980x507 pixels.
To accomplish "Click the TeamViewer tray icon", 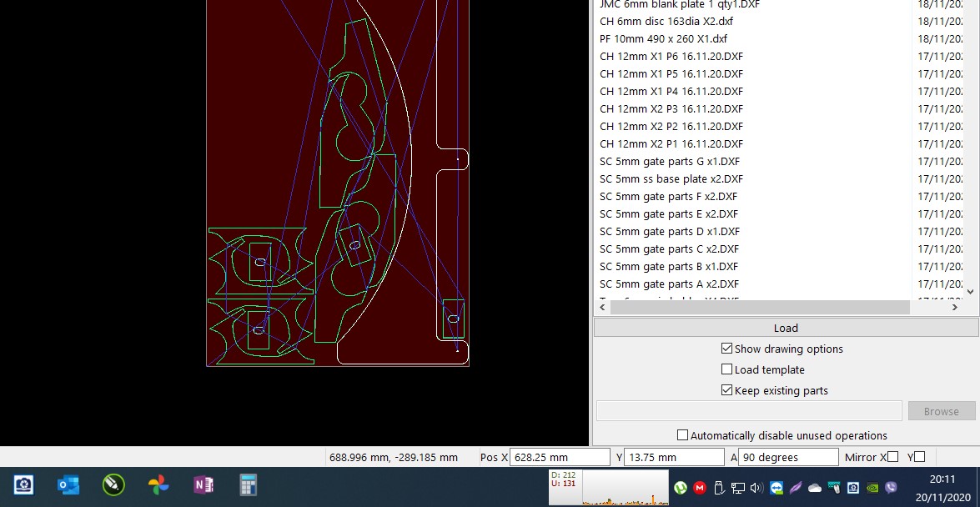I will pos(776,488).
